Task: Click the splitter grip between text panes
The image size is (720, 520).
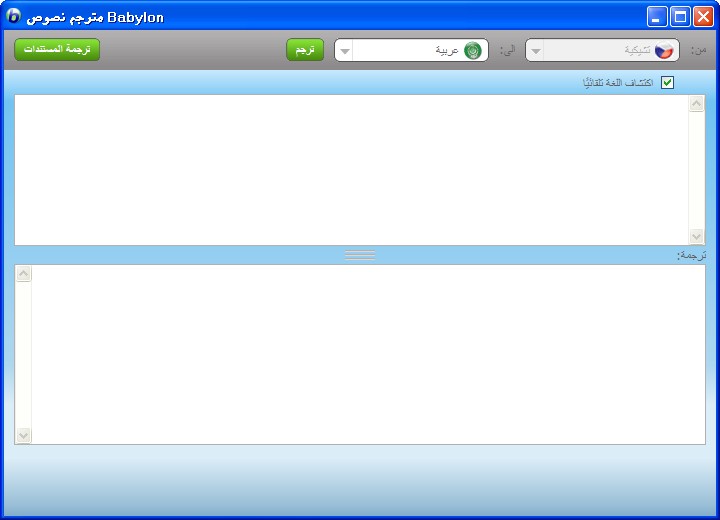Action: click(360, 255)
